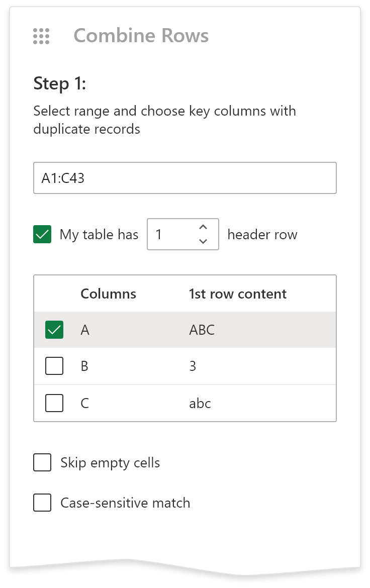Enable Skip empty cells option

point(42,462)
